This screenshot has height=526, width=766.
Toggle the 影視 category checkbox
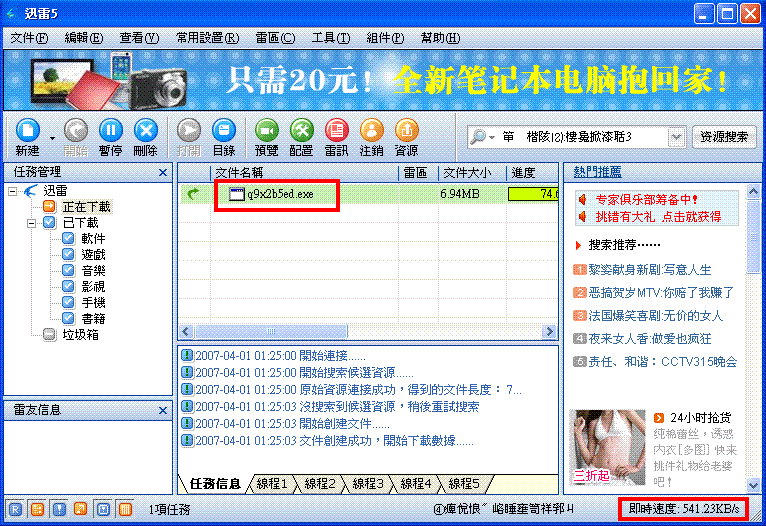pyautogui.click(x=68, y=286)
